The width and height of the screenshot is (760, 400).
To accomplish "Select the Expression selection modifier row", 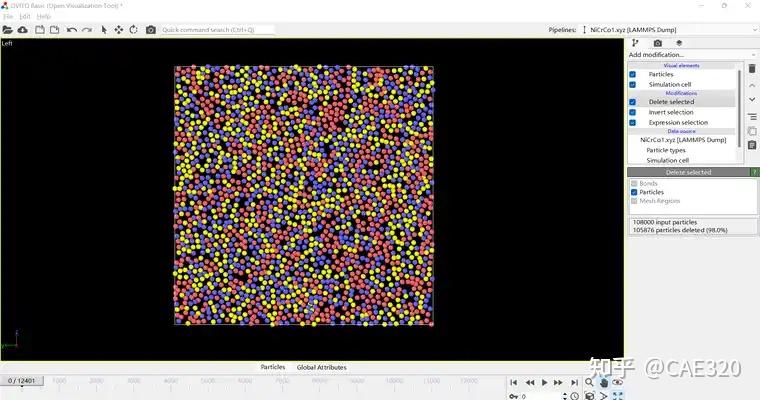I will point(681,123).
